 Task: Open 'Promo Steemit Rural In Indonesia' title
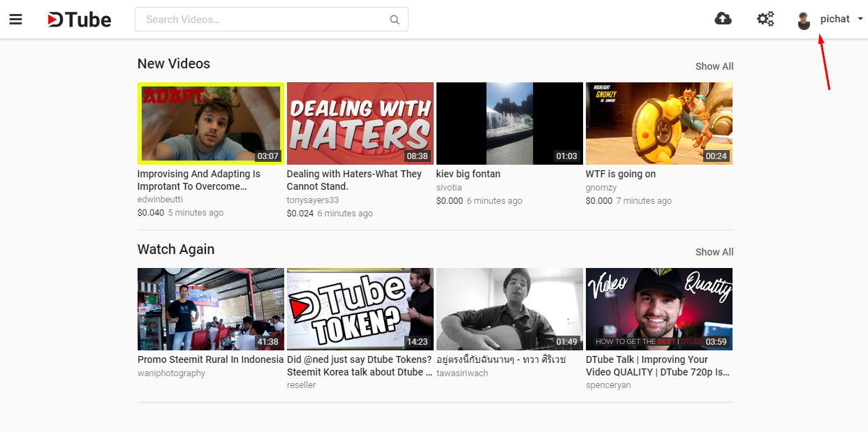pos(211,359)
